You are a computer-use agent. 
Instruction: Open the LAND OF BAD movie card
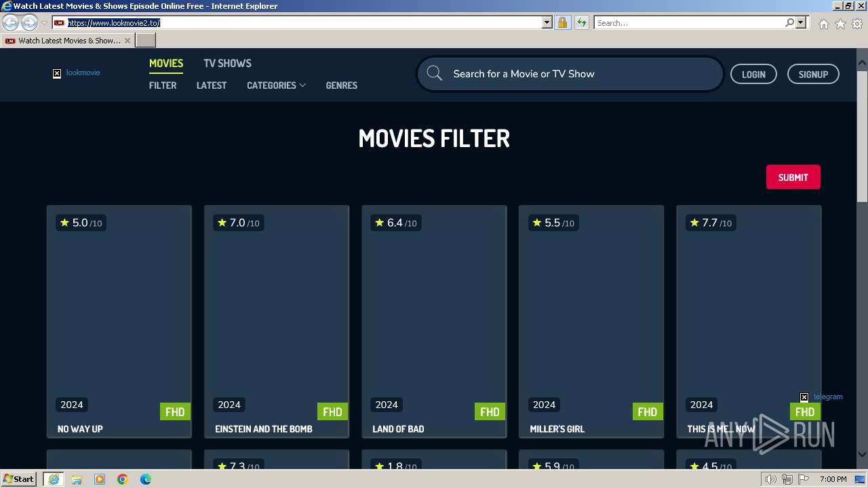433,321
